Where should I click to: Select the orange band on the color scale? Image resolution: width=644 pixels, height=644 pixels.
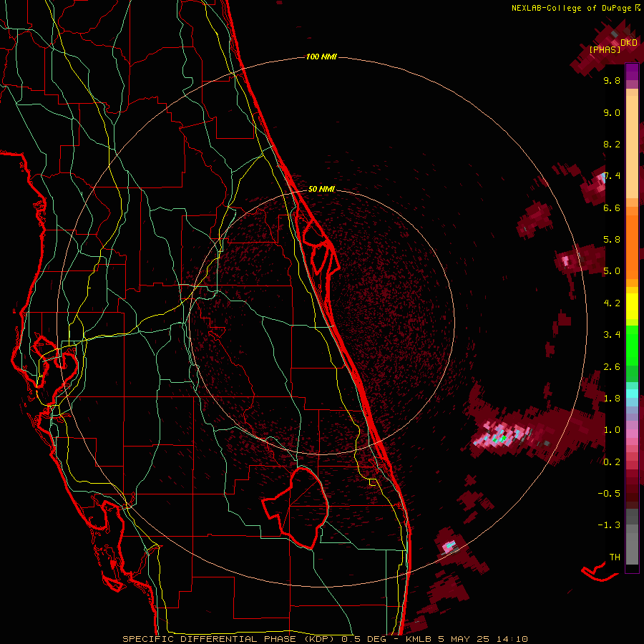632,246
